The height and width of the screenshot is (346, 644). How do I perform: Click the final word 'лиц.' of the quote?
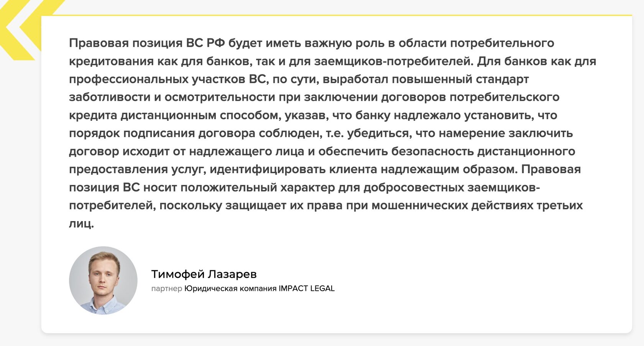pos(81,223)
